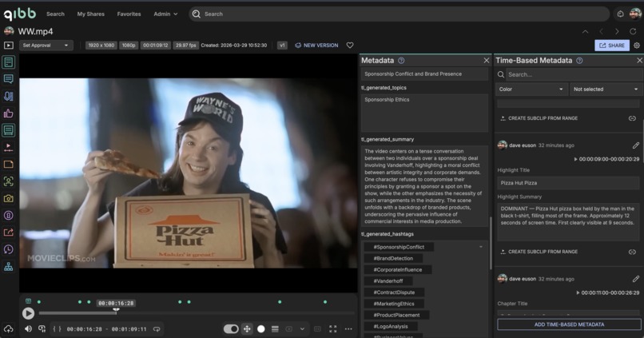Viewport: 644px width, 338px height.
Task: Open the Color filter dropdown
Action: tap(531, 89)
